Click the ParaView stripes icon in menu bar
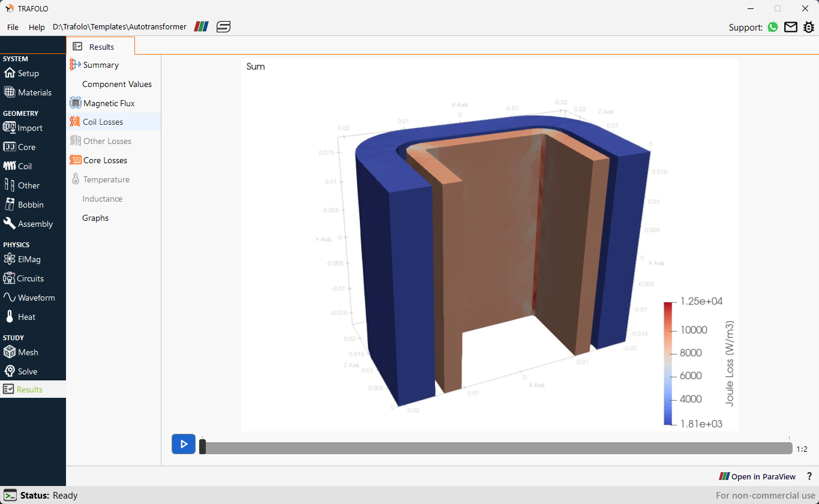This screenshot has width=819, height=504. (202, 27)
